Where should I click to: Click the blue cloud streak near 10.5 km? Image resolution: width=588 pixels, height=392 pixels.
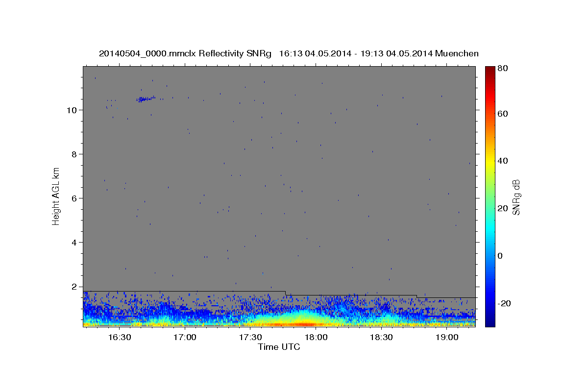tap(146, 99)
